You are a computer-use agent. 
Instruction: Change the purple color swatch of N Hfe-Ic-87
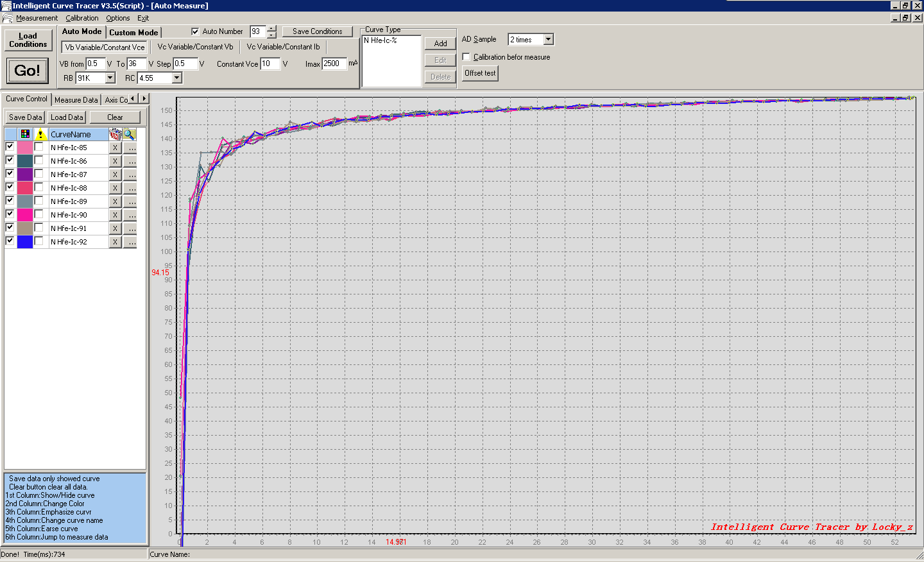(25, 175)
